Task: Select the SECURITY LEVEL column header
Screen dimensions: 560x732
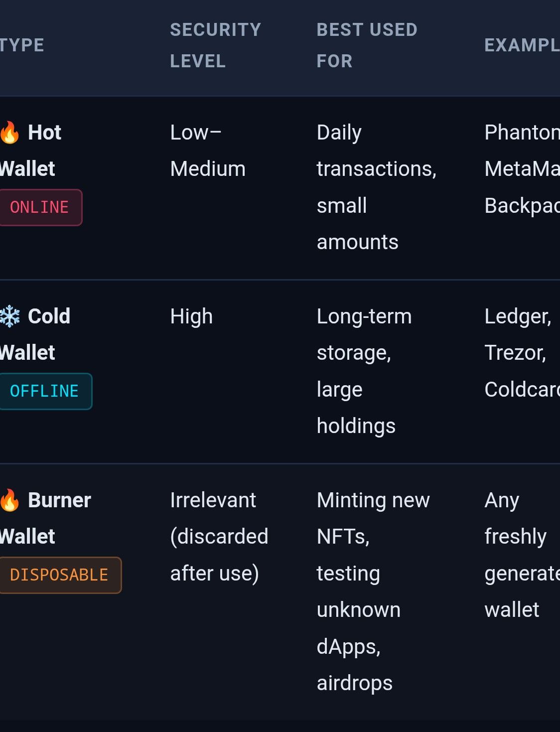Action: point(215,45)
